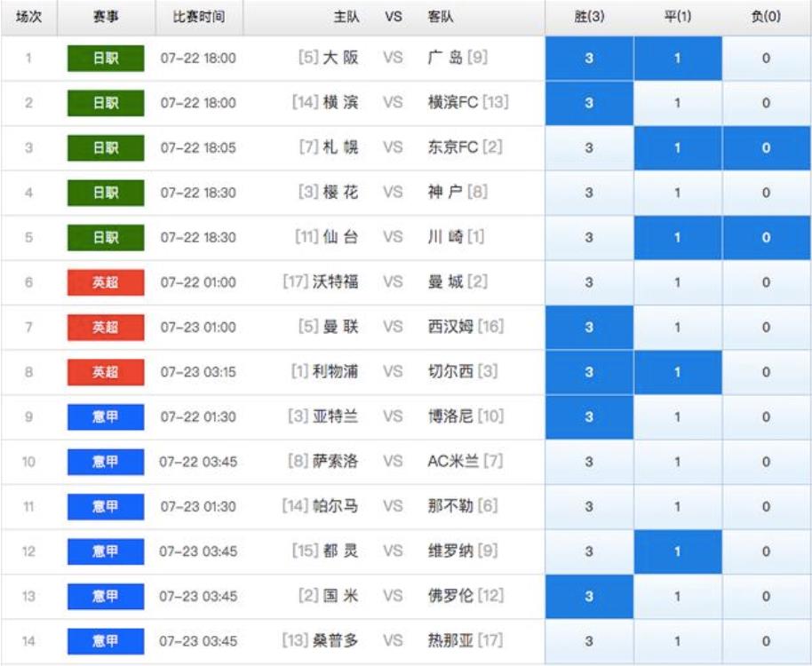
Task: Open home team 大阪
Action: tap(341, 58)
